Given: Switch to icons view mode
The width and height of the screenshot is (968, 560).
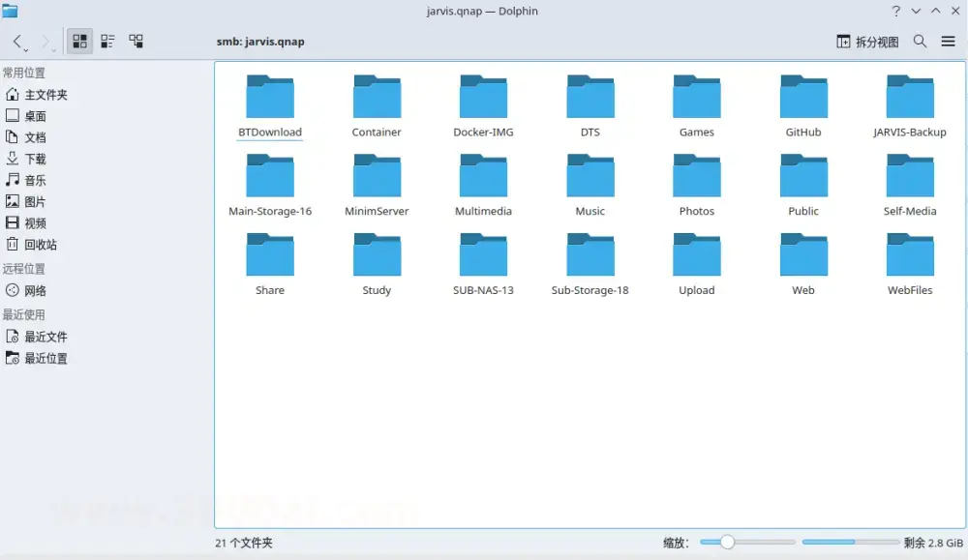Looking at the screenshot, I should tap(79, 42).
